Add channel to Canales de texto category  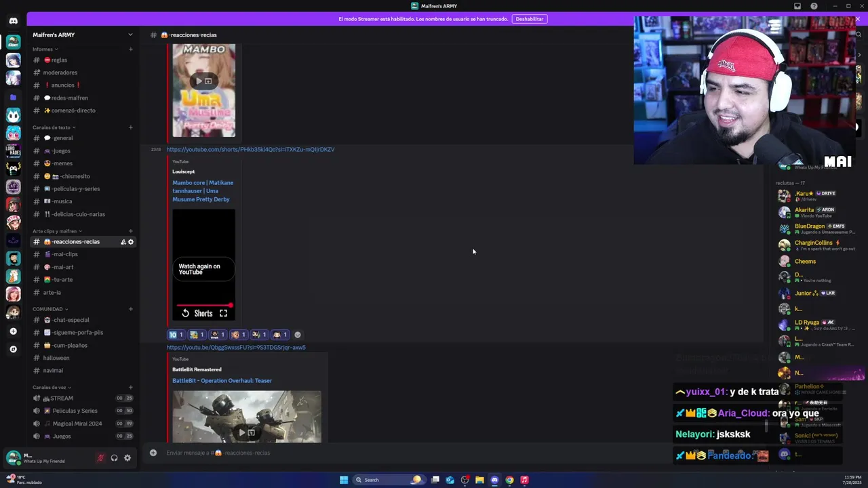[x=130, y=127]
